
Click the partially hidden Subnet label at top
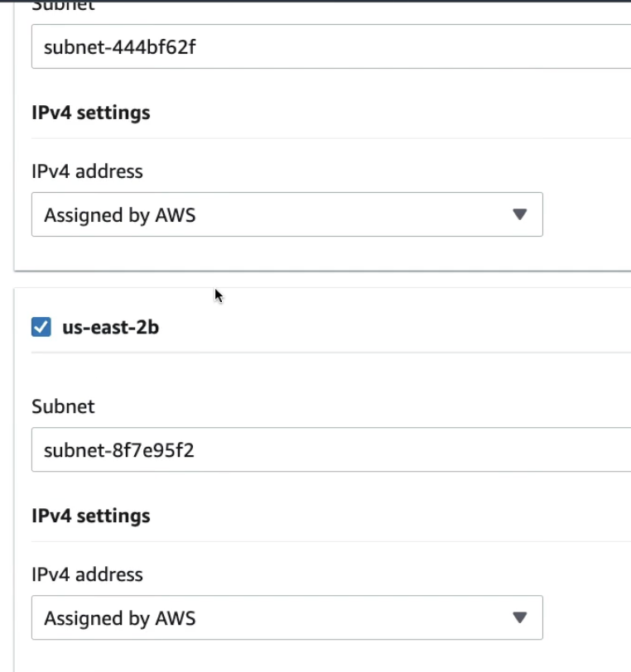click(x=63, y=6)
